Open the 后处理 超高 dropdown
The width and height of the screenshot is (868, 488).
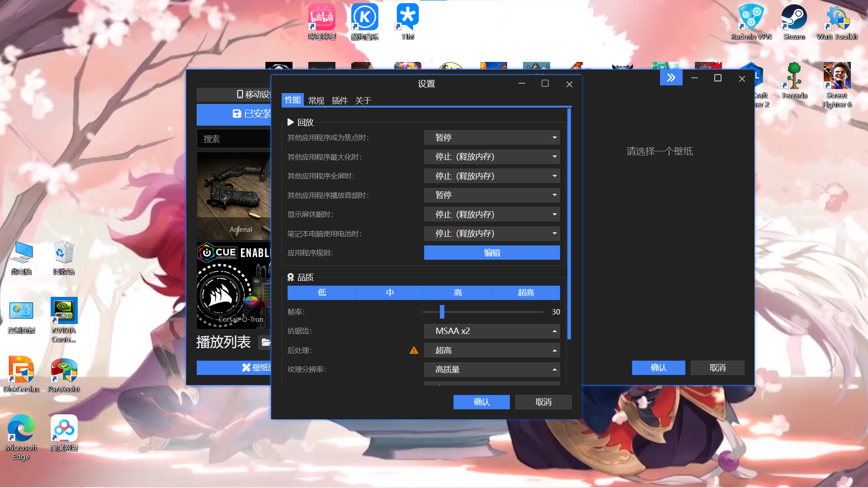492,350
